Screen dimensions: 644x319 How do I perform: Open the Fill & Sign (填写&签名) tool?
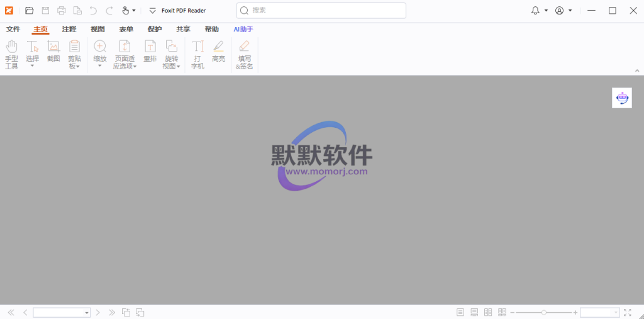point(245,54)
